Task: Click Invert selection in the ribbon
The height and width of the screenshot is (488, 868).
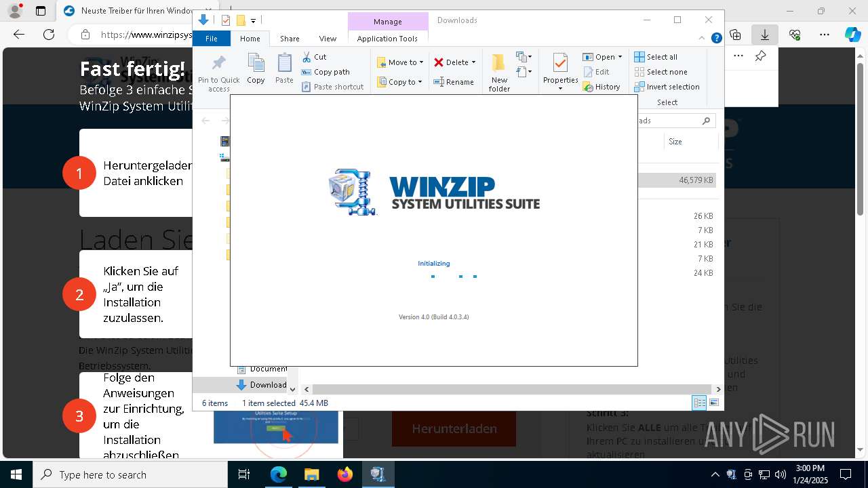Action: pos(667,87)
